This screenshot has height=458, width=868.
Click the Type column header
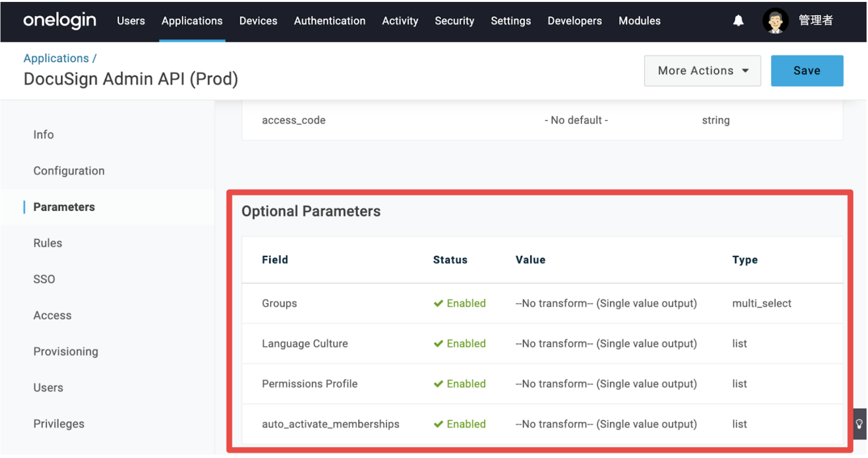tap(745, 260)
